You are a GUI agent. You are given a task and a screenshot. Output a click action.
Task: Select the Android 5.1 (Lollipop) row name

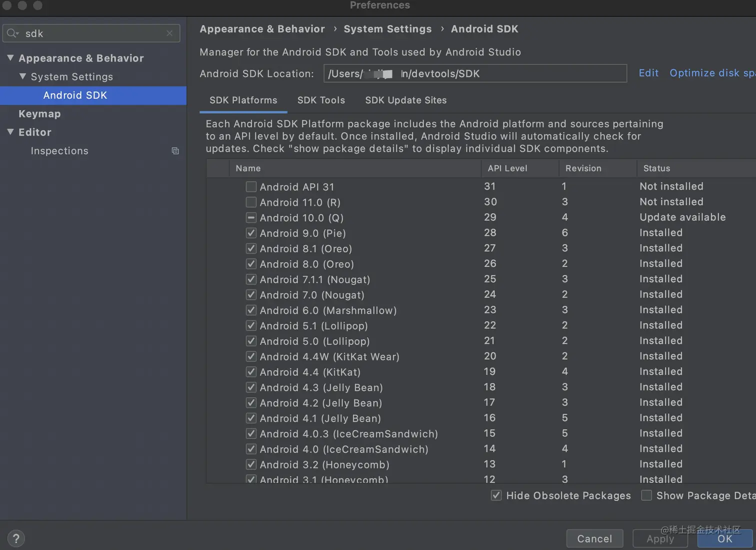tap(313, 326)
